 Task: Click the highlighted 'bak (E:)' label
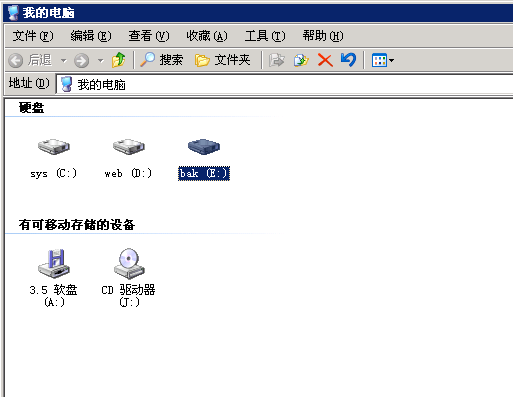coord(204,173)
